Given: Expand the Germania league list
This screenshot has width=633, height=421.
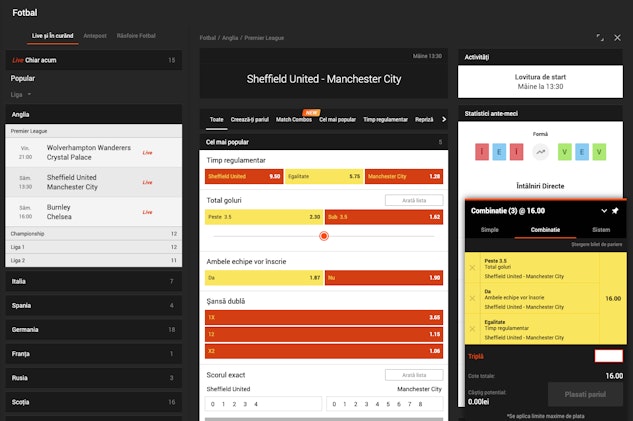Looking at the screenshot, I should pos(93,329).
